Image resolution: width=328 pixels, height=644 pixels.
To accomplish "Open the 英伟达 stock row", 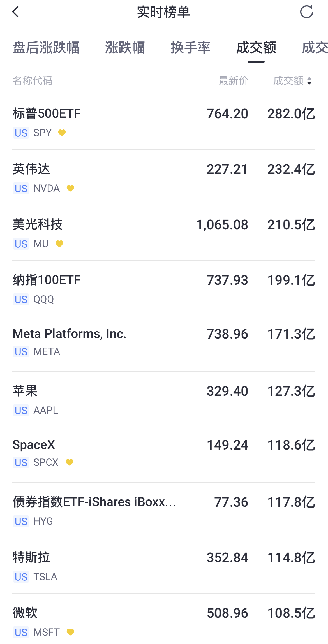I will click(164, 178).
